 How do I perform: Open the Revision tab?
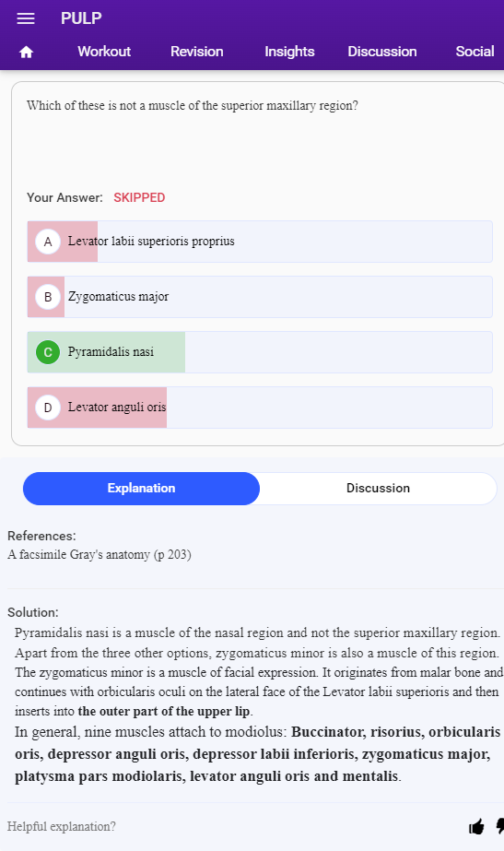point(197,52)
